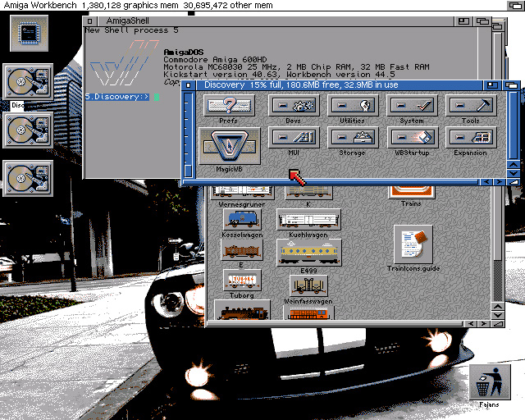This screenshot has height=420, width=525.
Task: Click the Discovery window close gadget
Action: tap(189, 85)
